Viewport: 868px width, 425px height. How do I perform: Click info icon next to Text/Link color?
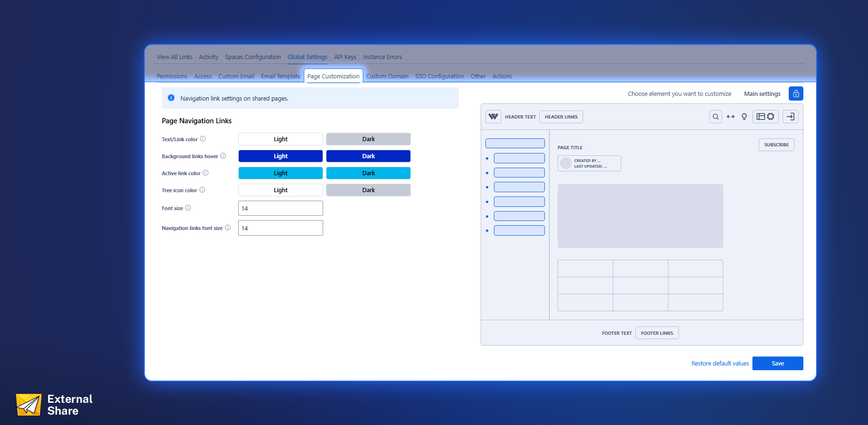pos(203,139)
